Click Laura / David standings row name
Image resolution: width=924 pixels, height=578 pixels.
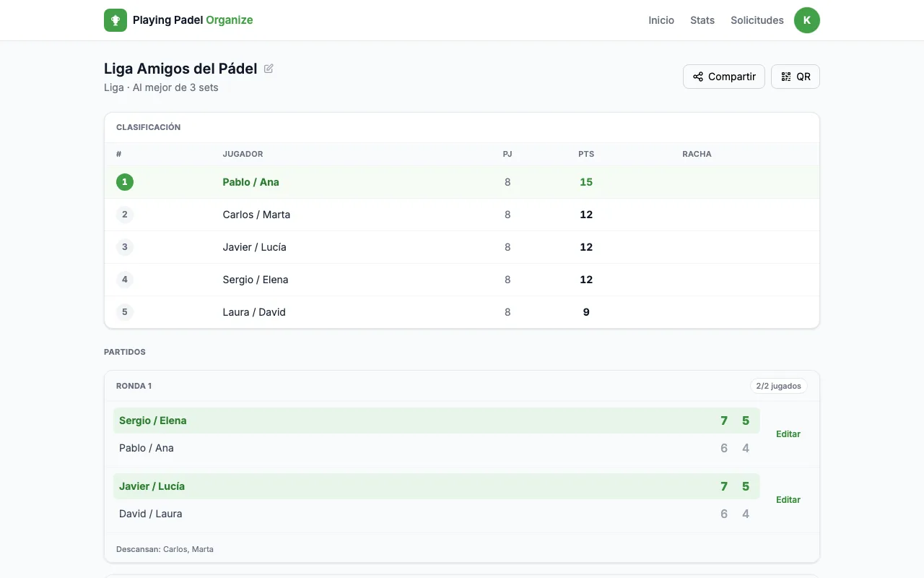tap(254, 312)
